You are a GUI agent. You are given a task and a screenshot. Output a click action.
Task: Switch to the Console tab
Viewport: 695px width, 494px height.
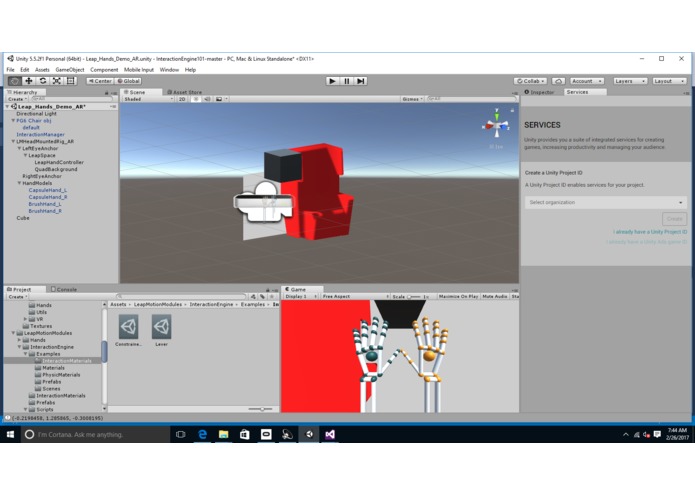[x=64, y=289]
